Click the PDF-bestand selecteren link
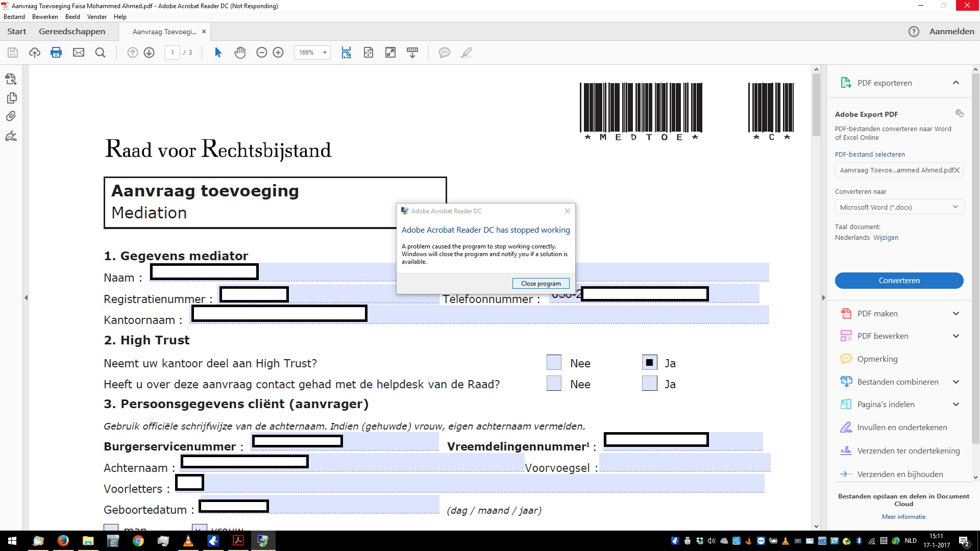The height and width of the screenshot is (551, 980). click(x=870, y=154)
